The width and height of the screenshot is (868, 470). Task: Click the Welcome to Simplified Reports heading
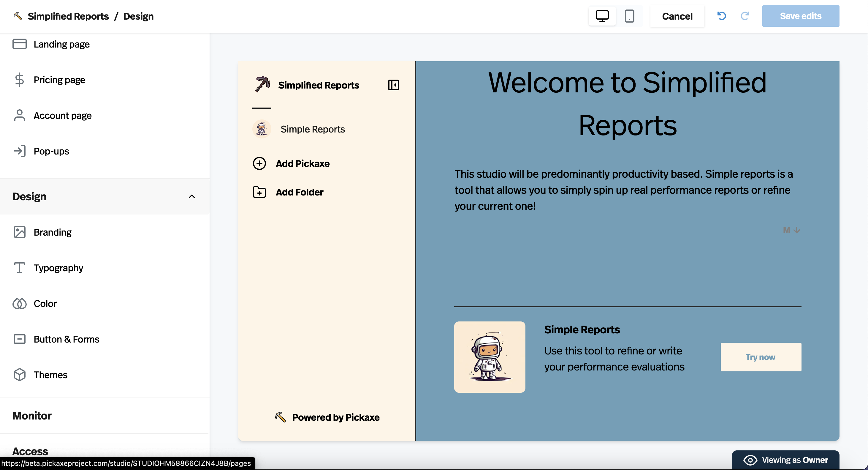pyautogui.click(x=628, y=104)
